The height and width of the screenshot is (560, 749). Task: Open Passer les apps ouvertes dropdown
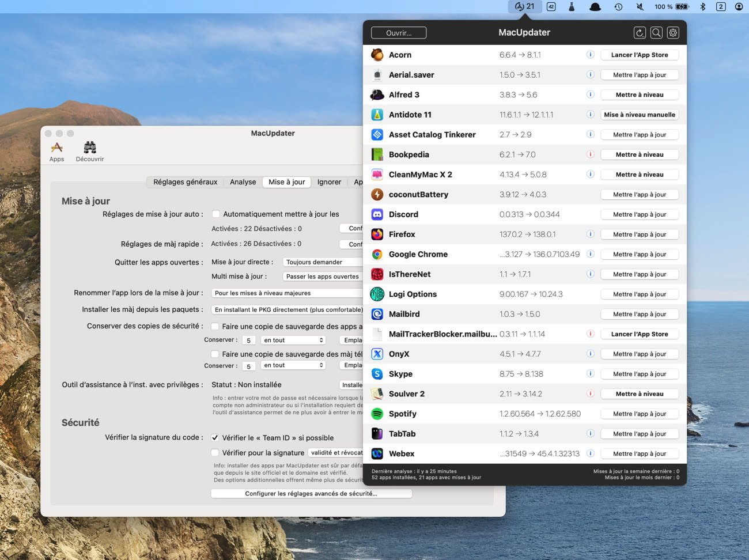pyautogui.click(x=323, y=277)
